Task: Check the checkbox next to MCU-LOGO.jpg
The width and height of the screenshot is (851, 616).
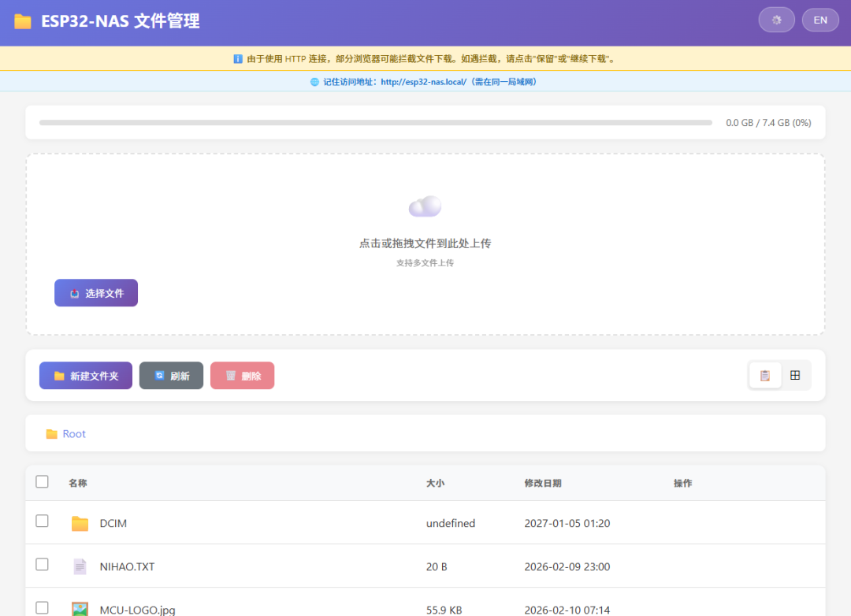Action: pyautogui.click(x=42, y=607)
